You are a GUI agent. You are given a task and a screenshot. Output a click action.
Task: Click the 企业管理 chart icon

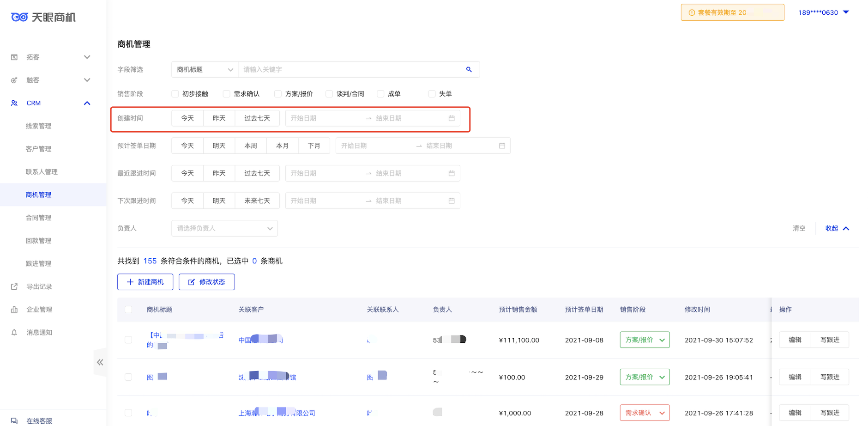(14, 310)
